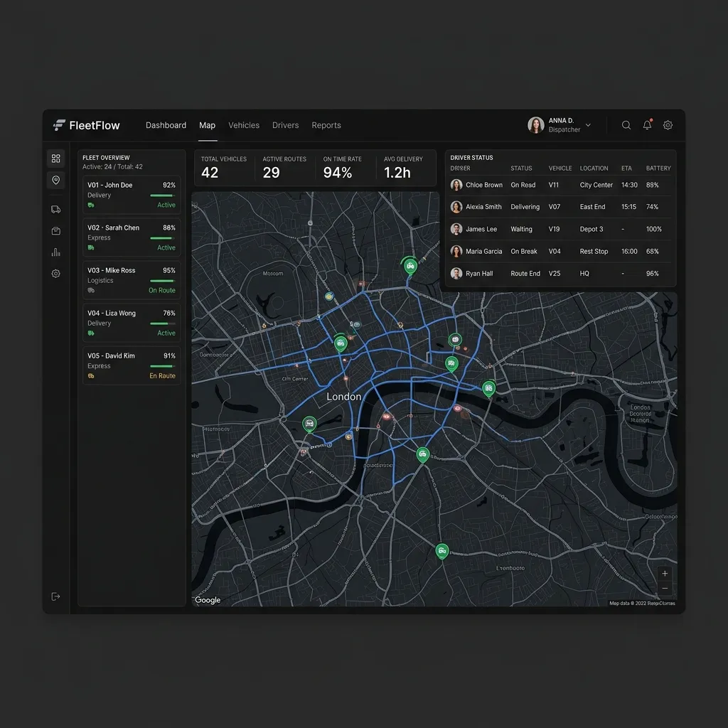The height and width of the screenshot is (728, 728).
Task: Open the V02 - Sarah Chen card
Action: point(132,237)
